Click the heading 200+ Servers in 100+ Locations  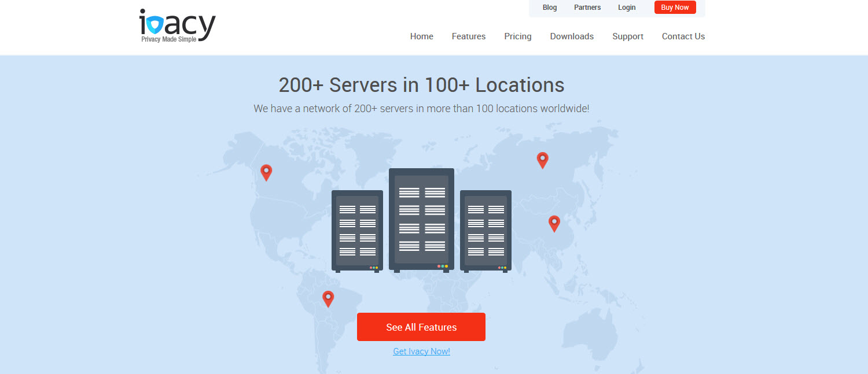tap(421, 85)
